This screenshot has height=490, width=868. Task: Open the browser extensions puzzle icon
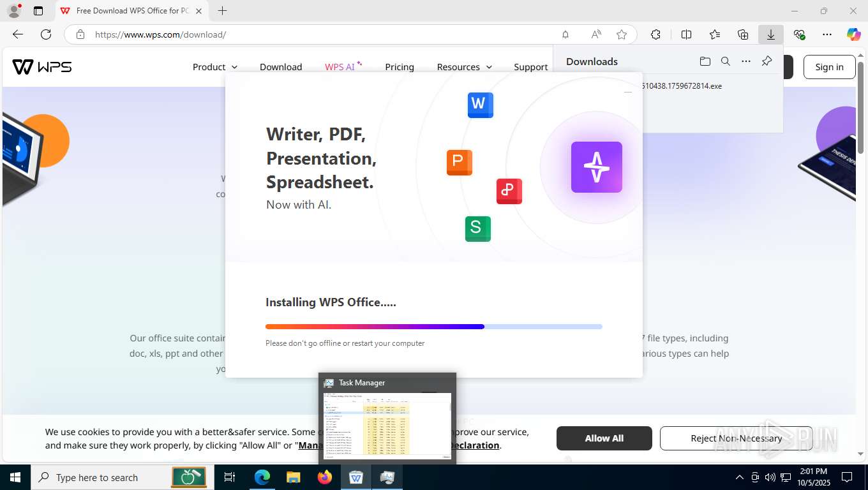pyautogui.click(x=655, y=34)
